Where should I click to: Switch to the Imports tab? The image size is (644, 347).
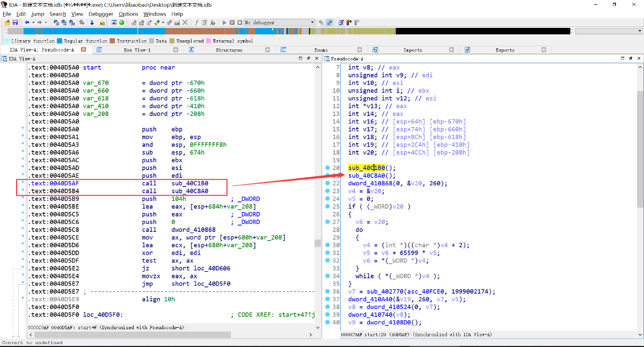pos(413,50)
